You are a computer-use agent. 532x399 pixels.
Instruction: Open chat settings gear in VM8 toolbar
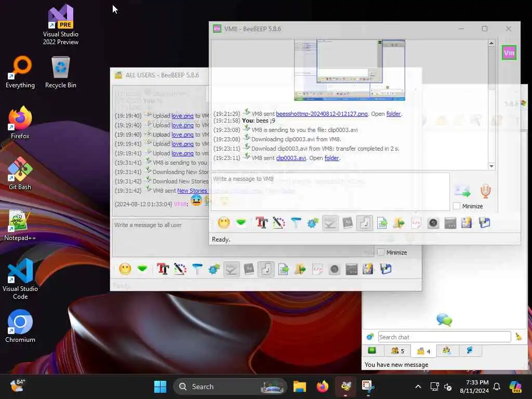click(313, 223)
